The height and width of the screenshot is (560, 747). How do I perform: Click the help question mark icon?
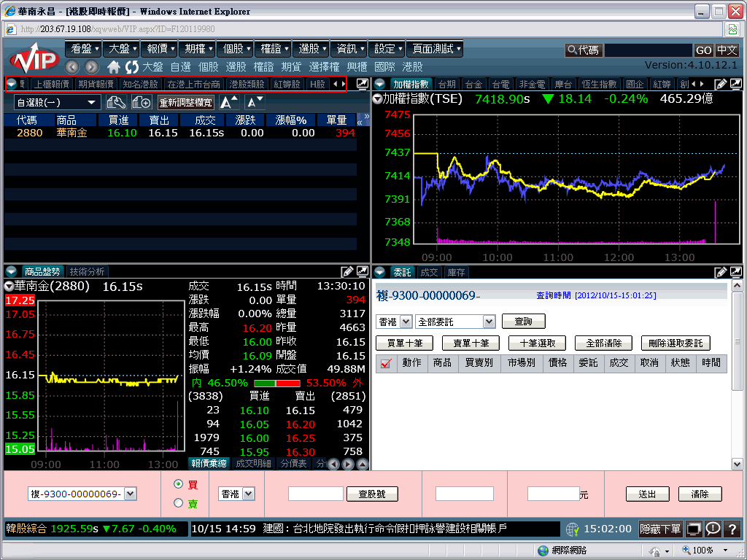pyautogui.click(x=732, y=529)
